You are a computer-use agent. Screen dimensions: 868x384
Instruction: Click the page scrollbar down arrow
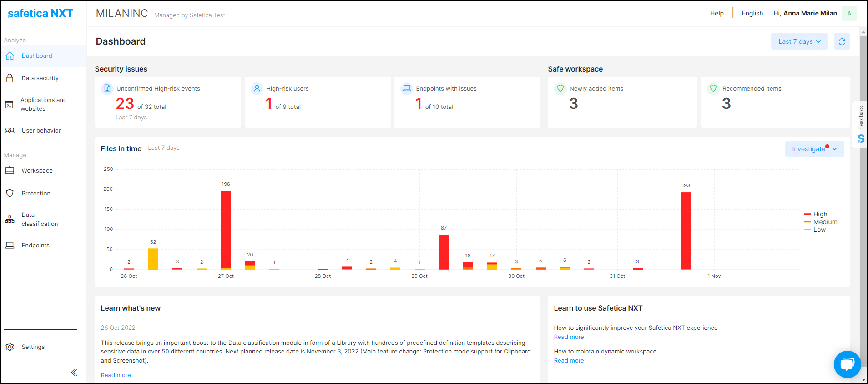[x=863, y=379]
